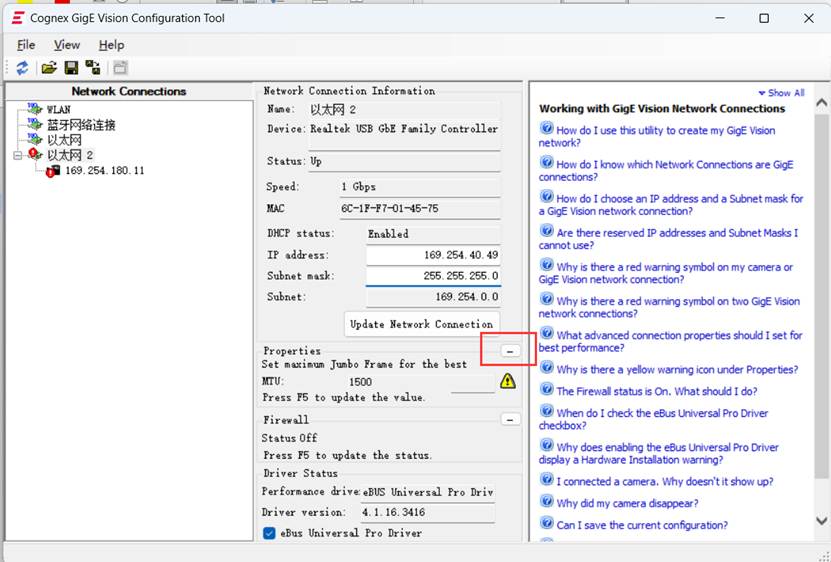This screenshot has height=562, width=831.
Task: Select the 以太网 connection in tree
Action: pyautogui.click(x=64, y=140)
